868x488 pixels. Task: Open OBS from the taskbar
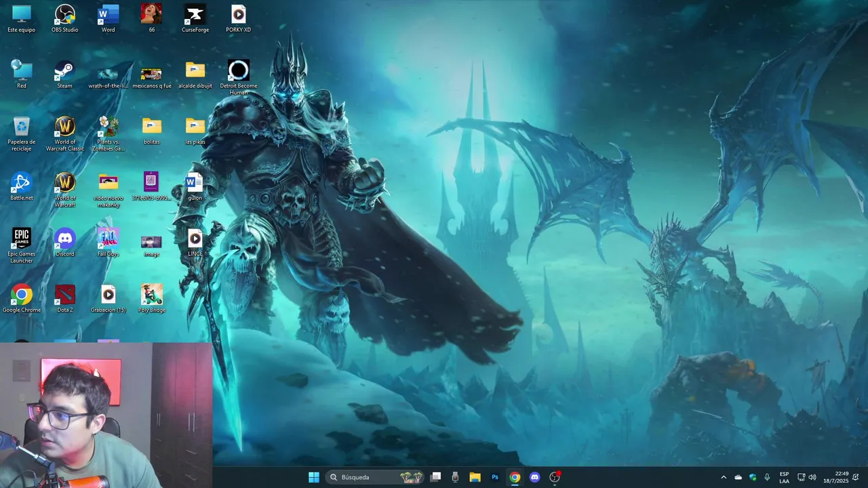pos(555,477)
